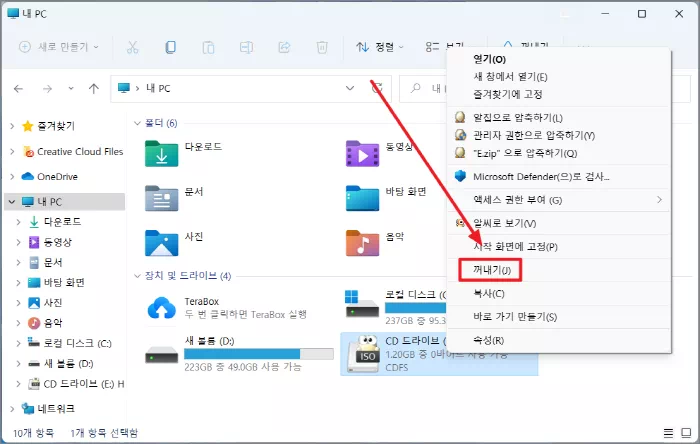Collapse the 폴더 (6) group header
This screenshot has width=700, height=444.
(x=138, y=123)
